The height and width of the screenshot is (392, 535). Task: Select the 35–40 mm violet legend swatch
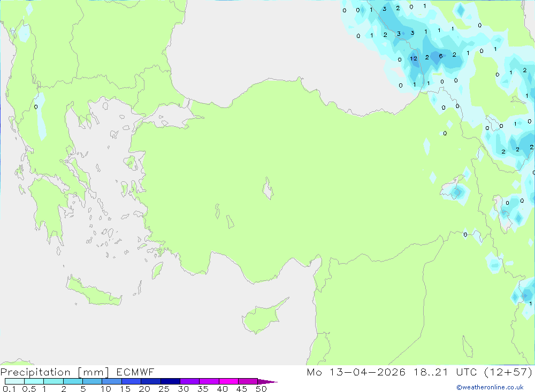coord(209,381)
